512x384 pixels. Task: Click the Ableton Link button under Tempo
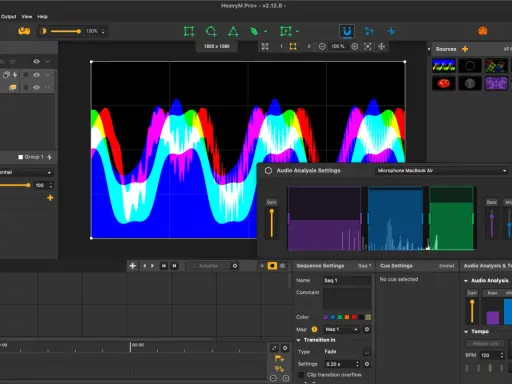point(485,343)
